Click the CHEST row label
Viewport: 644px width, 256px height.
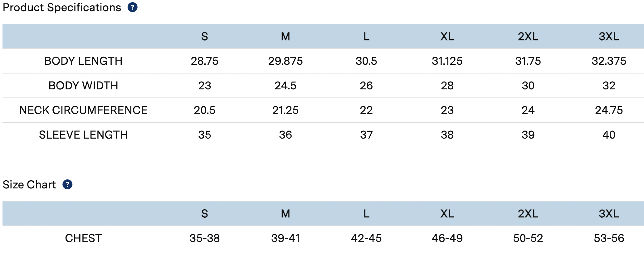coord(83,238)
